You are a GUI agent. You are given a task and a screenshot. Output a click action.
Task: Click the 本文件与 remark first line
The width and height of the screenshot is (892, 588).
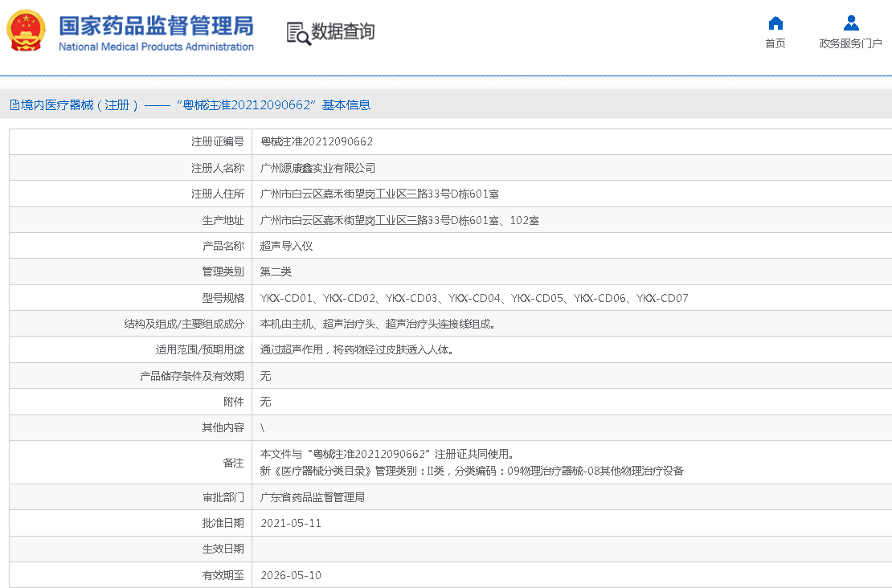387,454
